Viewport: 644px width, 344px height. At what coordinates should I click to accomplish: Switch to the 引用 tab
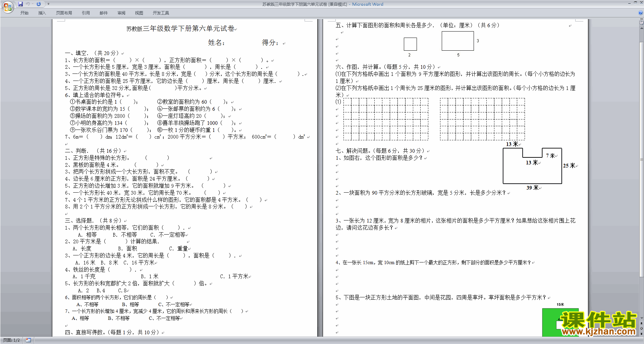click(x=86, y=13)
